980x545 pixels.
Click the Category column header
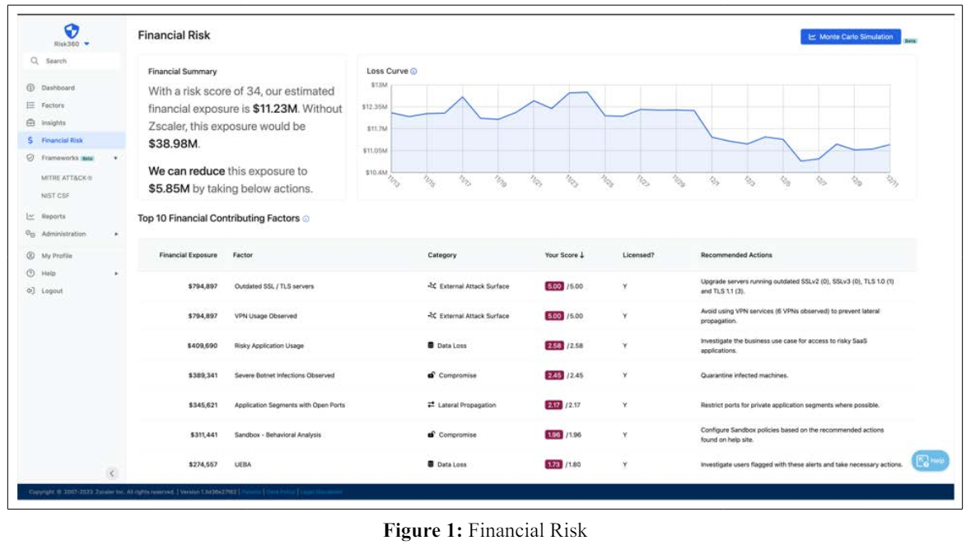[x=442, y=255]
